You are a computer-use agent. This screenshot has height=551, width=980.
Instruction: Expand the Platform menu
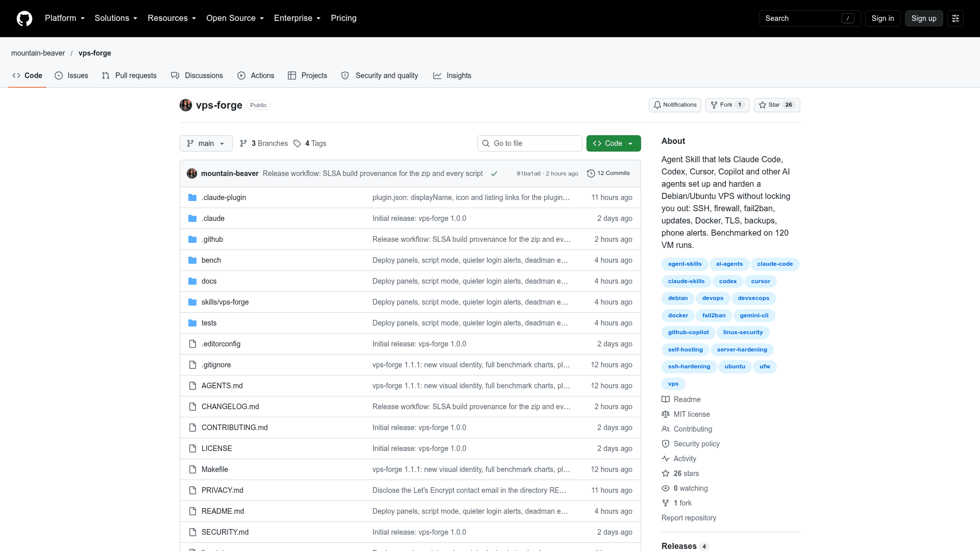point(65,18)
